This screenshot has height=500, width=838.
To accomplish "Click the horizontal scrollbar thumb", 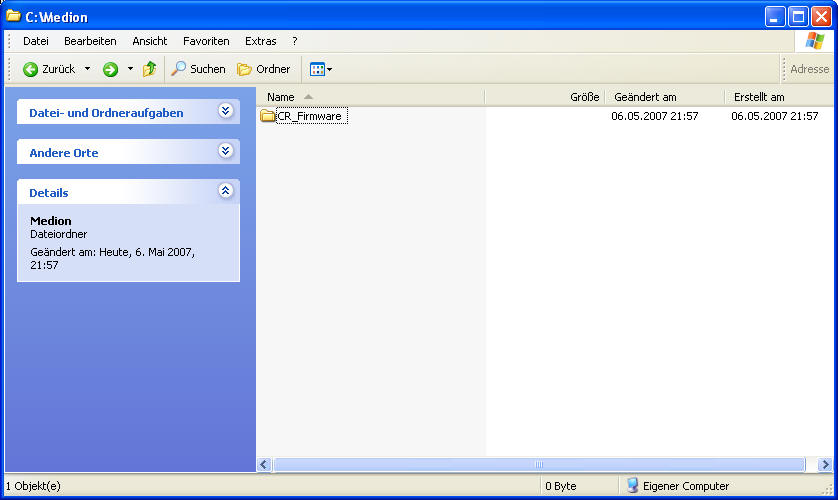I will click(x=539, y=465).
